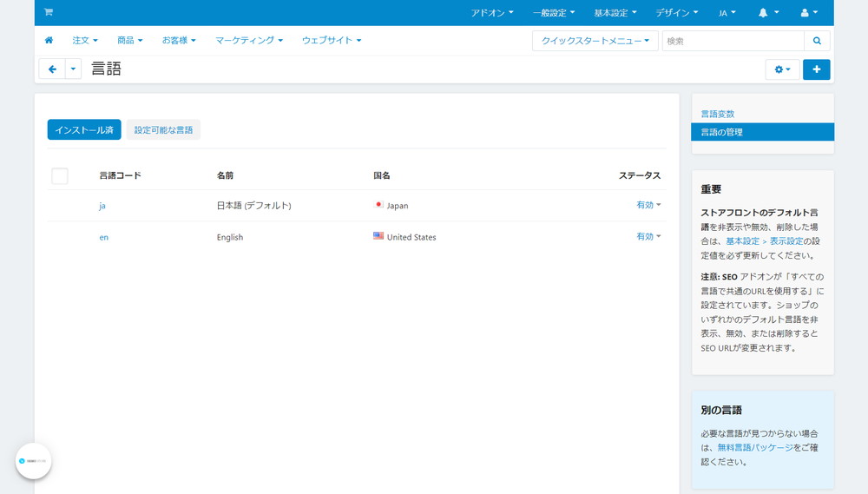The image size is (868, 494).
Task: Open the notifications bell menu
Action: click(x=768, y=12)
